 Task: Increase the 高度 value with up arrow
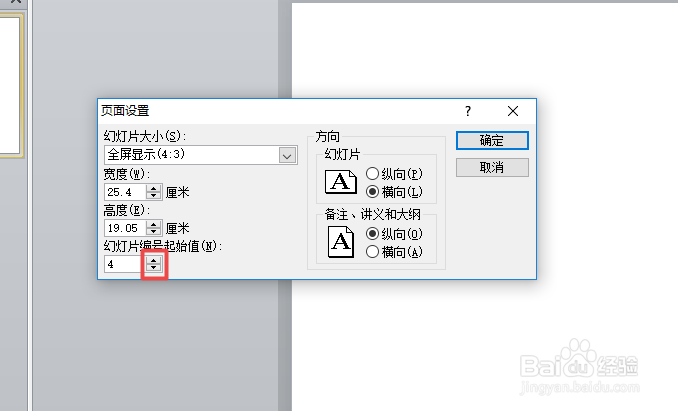click(154, 225)
